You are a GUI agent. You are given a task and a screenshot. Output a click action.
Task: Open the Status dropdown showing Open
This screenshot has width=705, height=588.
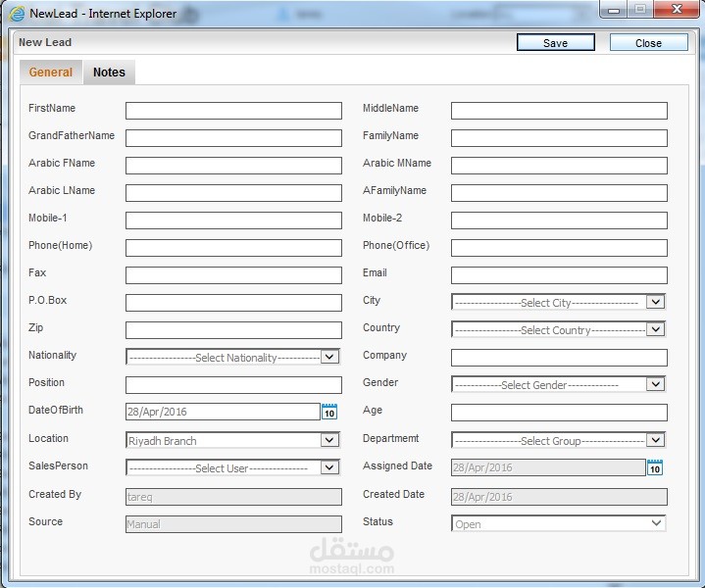click(559, 523)
